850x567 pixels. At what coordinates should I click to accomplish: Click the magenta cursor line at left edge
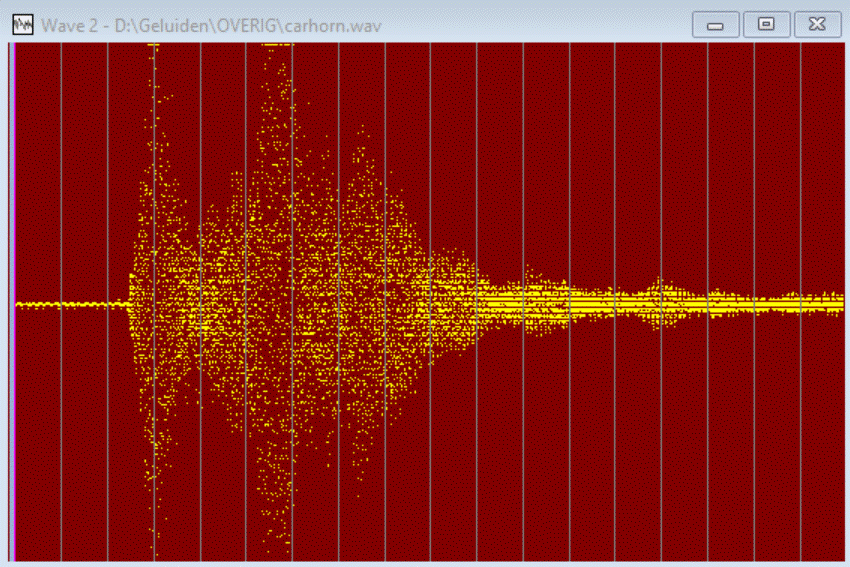coord(14,300)
